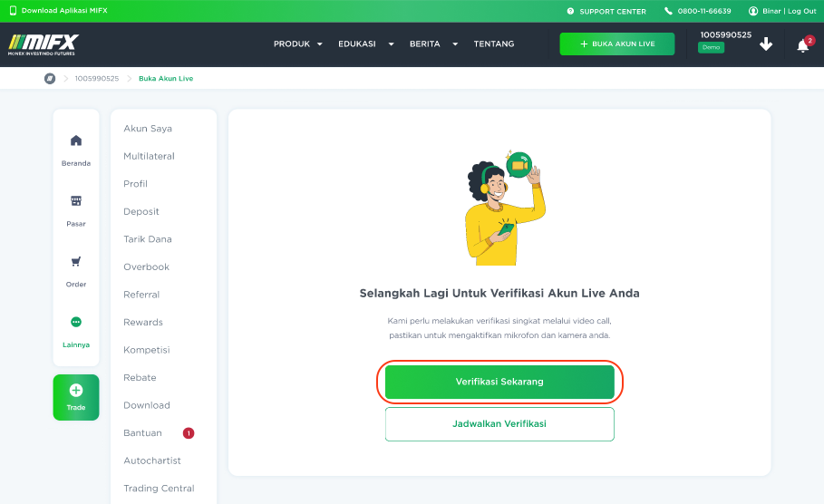The image size is (824, 504).
Task: Expand the EDUKASI dropdown arrow
Action: 391,44
